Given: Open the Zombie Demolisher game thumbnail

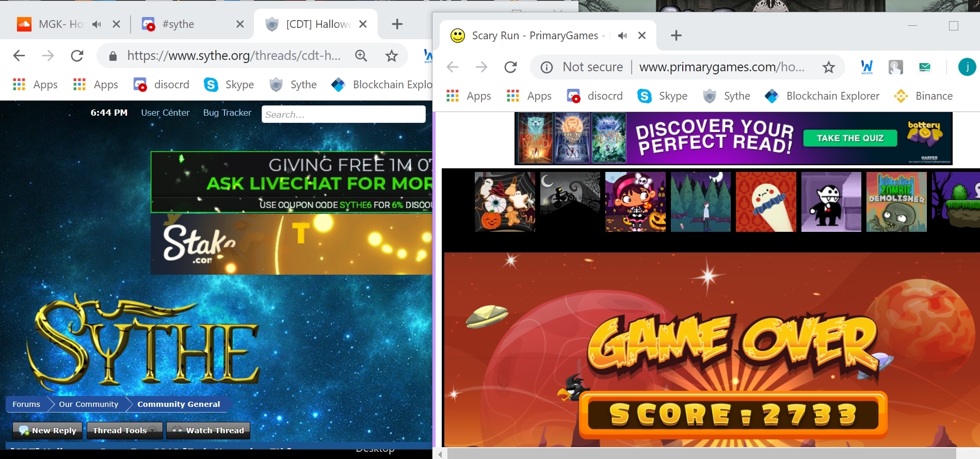Looking at the screenshot, I should click(x=896, y=202).
